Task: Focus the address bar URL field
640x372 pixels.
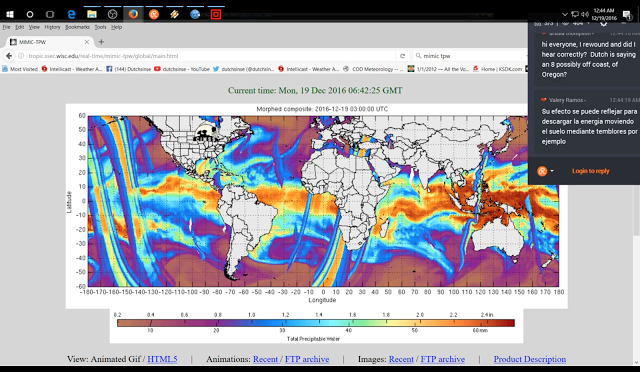Action: coord(210,56)
